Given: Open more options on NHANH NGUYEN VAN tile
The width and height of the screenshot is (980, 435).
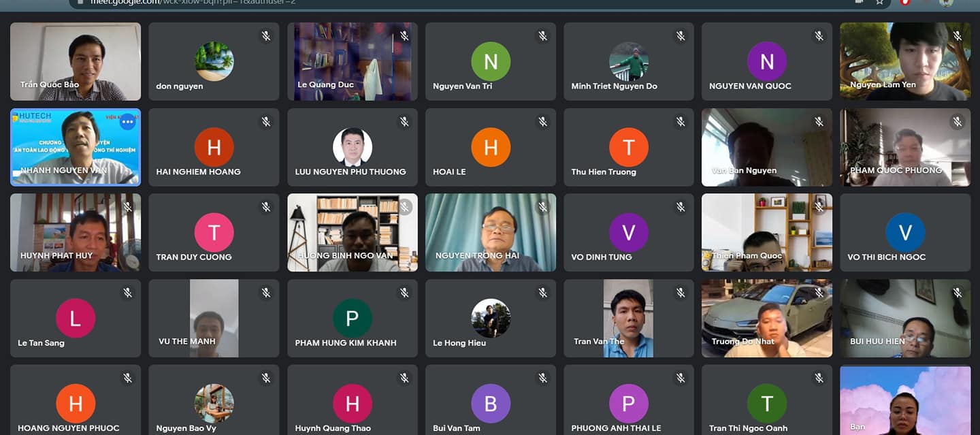Looking at the screenshot, I should (127, 122).
